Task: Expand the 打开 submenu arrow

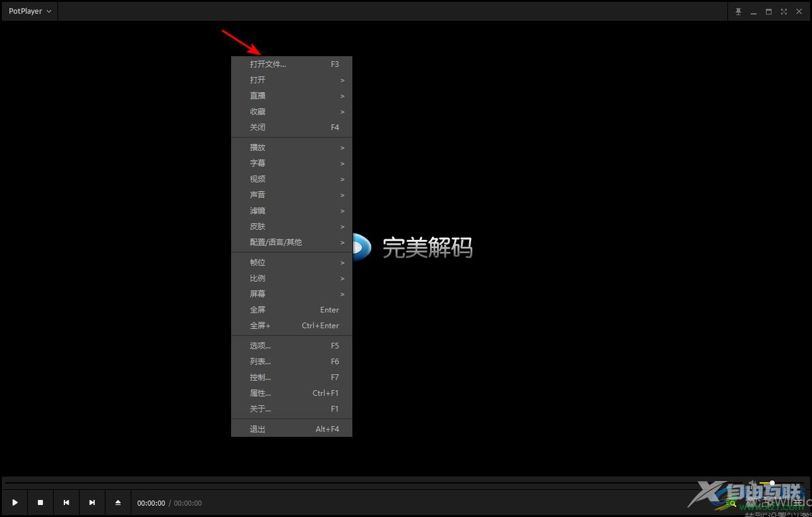Action: (x=342, y=80)
